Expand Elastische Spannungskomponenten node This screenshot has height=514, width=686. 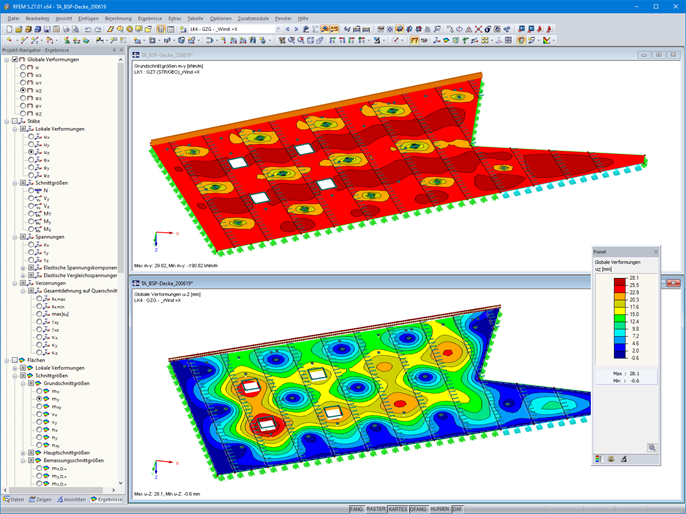click(x=23, y=268)
